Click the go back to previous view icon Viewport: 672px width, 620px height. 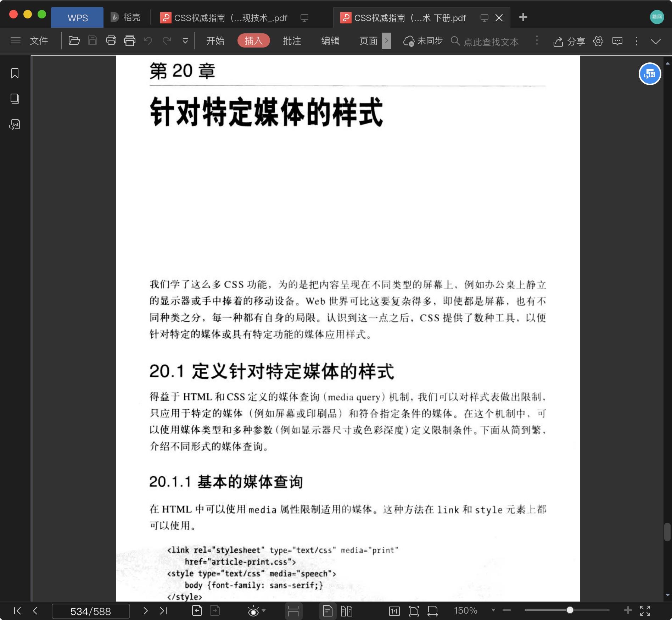pyautogui.click(x=197, y=610)
